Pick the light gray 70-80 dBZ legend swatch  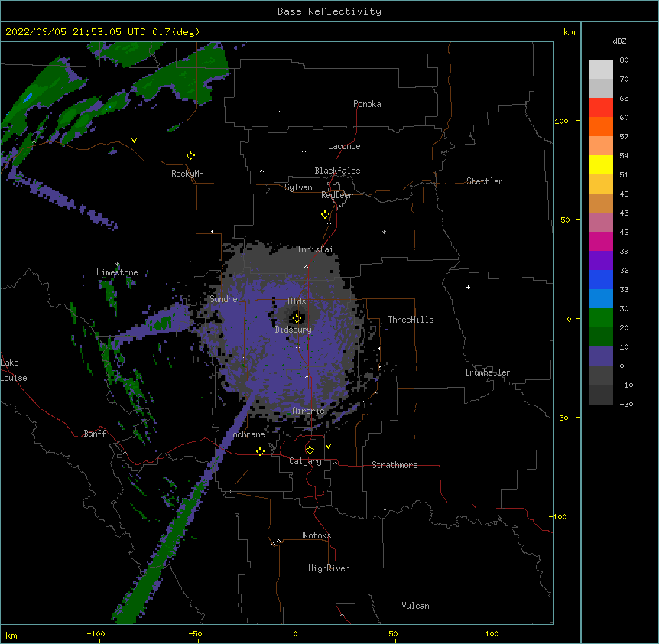(x=601, y=70)
